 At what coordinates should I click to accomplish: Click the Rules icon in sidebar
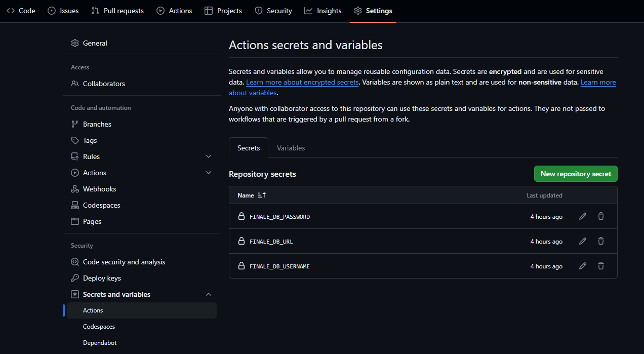(75, 156)
